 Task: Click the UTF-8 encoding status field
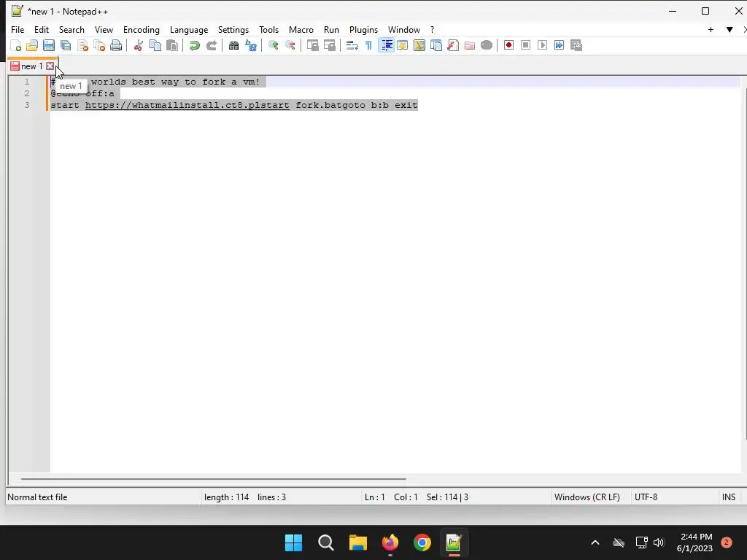click(x=646, y=497)
